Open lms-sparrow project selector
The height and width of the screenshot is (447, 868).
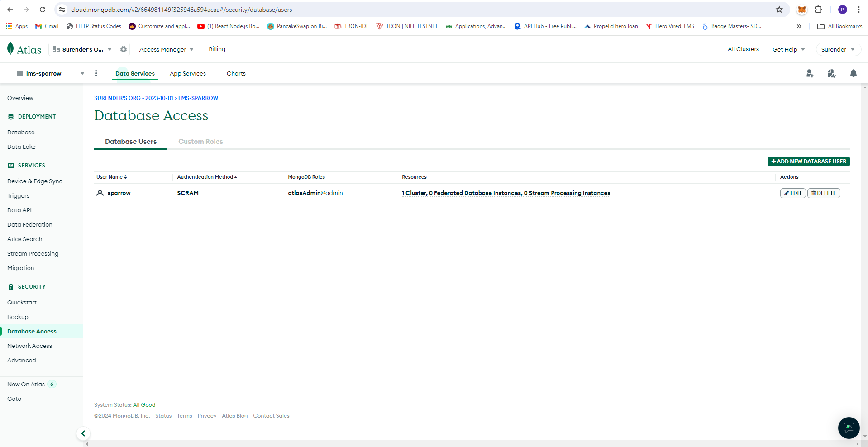[x=50, y=73]
